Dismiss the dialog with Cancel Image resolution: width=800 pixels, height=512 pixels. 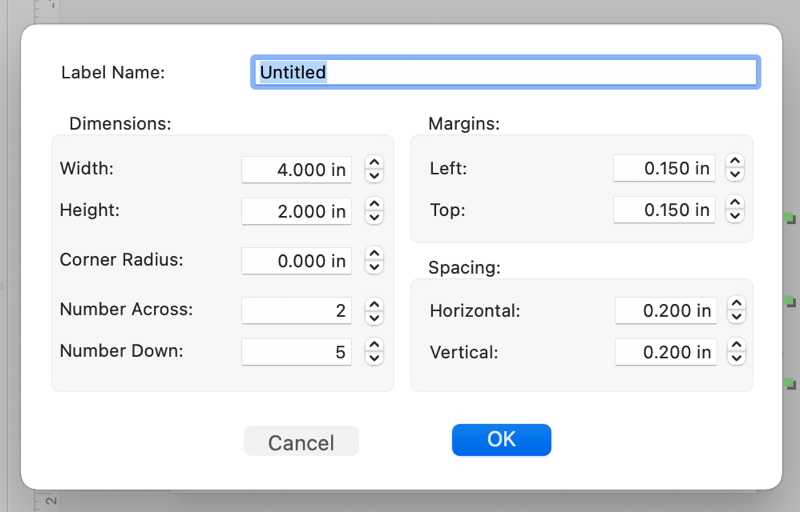pyautogui.click(x=301, y=441)
